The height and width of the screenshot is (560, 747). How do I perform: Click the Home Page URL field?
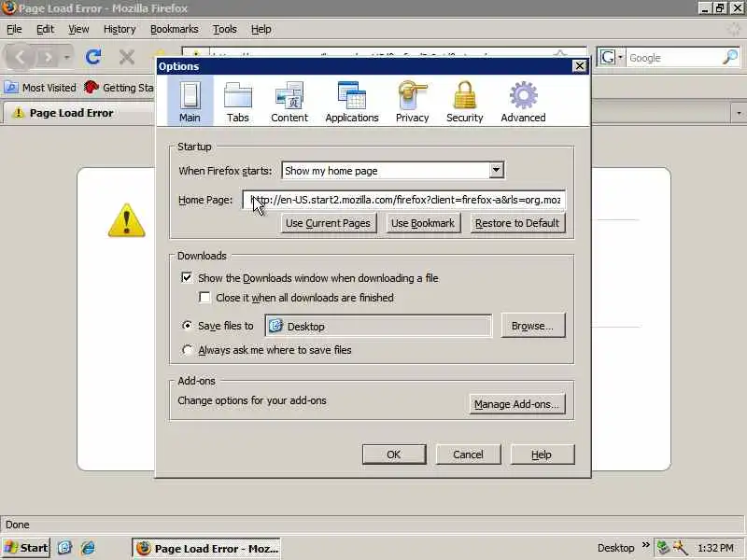click(x=404, y=200)
